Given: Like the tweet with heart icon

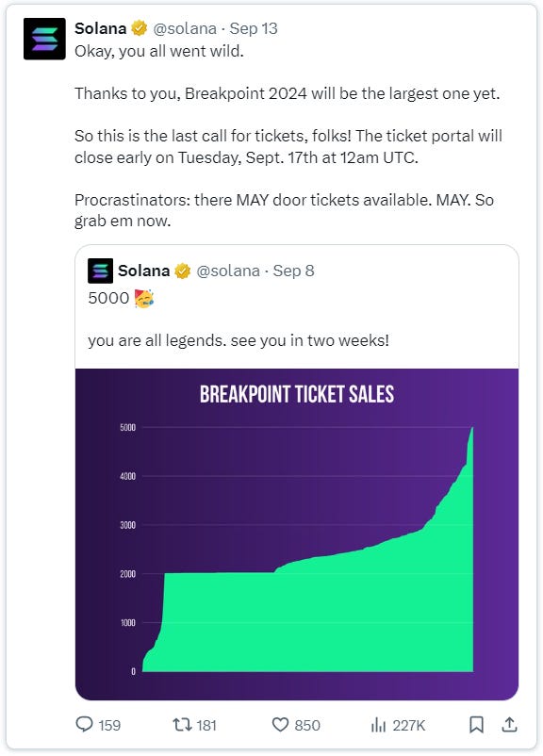Looking at the screenshot, I should [x=280, y=724].
